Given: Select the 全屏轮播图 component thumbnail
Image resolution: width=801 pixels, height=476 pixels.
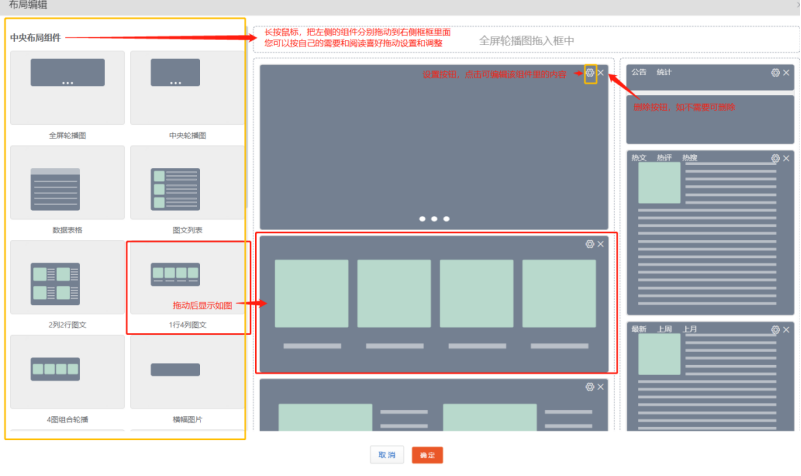Looking at the screenshot, I should click(67, 88).
